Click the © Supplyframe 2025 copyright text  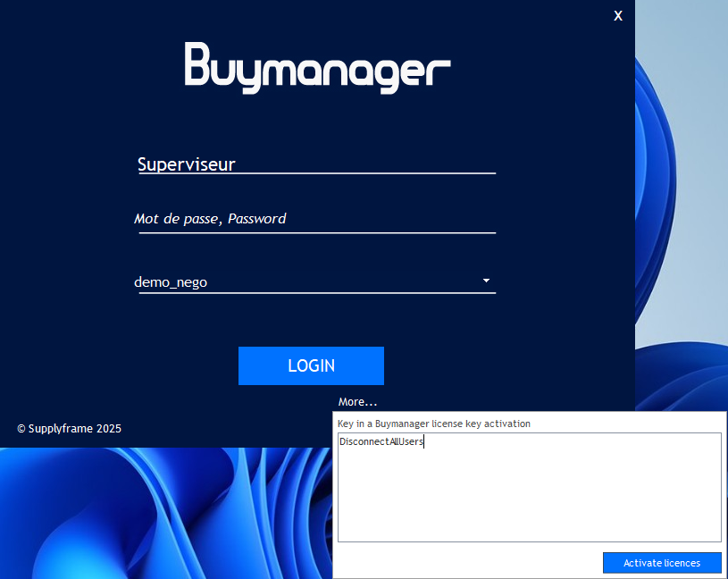69,429
